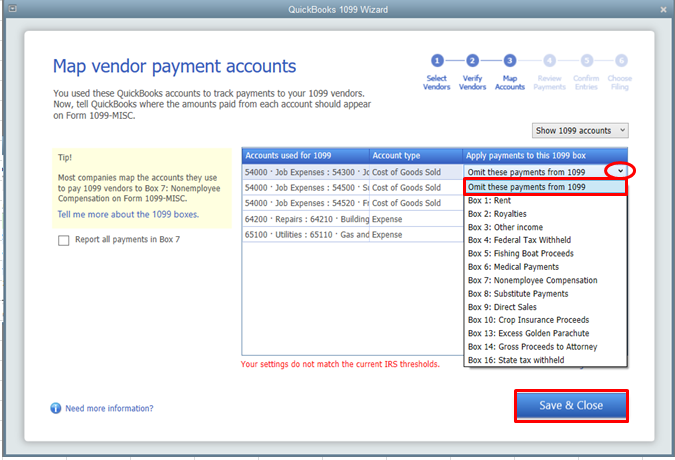Choose Box 8: Substitute Payments
The height and width of the screenshot is (460, 675).
(x=545, y=293)
